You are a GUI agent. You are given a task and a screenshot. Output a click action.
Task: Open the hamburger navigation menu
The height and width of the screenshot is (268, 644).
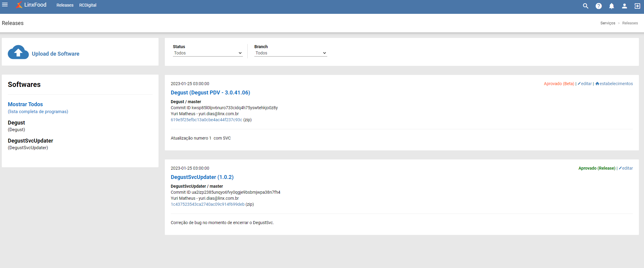coord(5,5)
